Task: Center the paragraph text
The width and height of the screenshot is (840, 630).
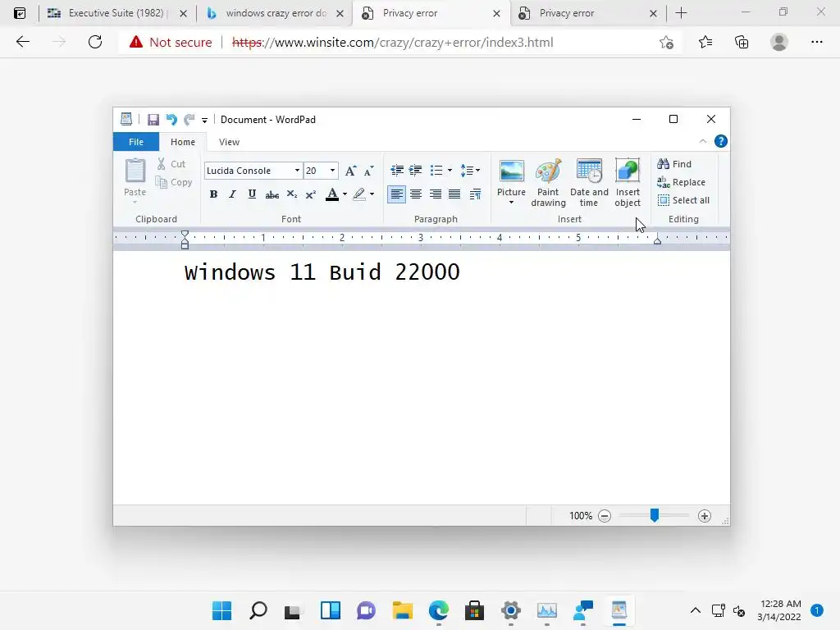Action: [x=416, y=194]
